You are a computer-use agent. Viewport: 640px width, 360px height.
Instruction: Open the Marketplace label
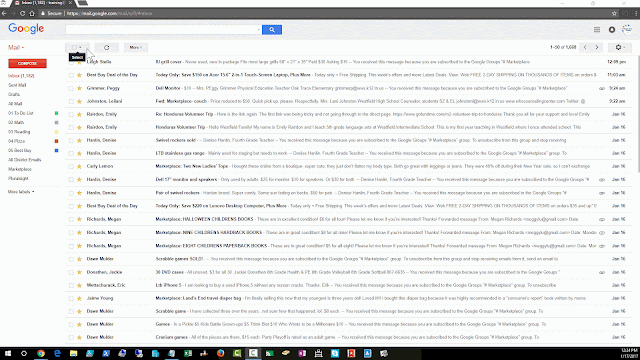(20, 169)
